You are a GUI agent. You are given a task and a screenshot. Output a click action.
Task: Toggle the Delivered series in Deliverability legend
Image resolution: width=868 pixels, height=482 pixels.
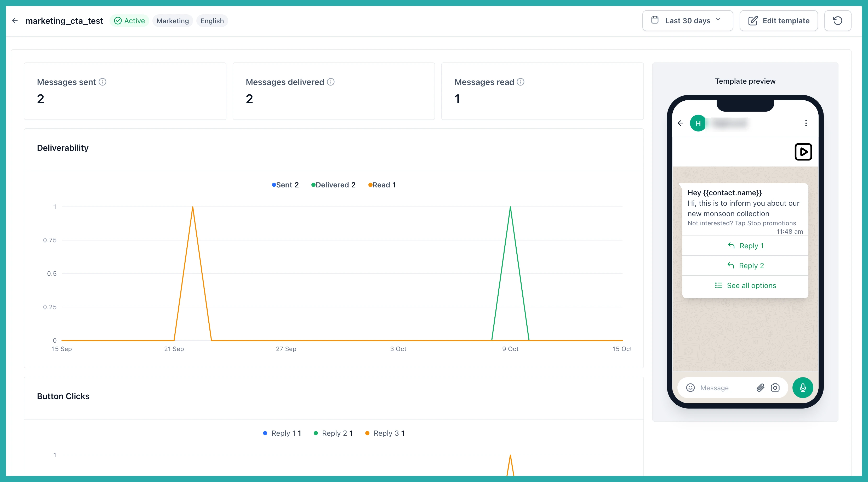tap(333, 185)
